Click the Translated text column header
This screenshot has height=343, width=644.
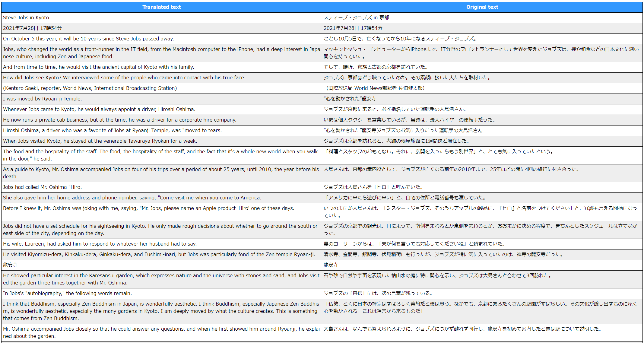(161, 7)
